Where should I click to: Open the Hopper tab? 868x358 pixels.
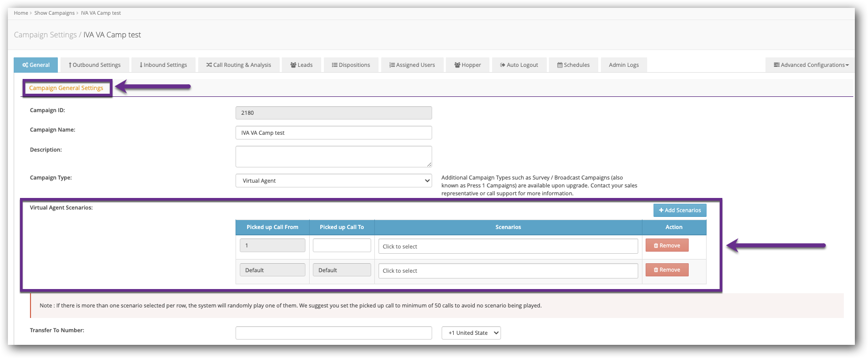coord(467,65)
